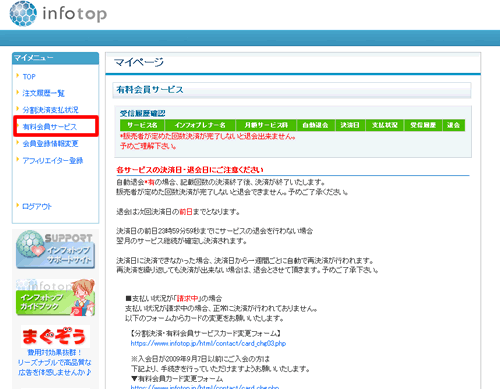Viewport: 500px width, 389px height.
Task: Click the ログアウト link
Action: click(37, 206)
